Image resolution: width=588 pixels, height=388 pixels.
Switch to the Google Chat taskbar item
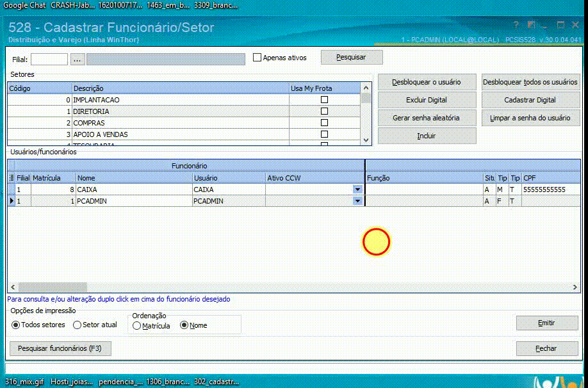(x=24, y=5)
